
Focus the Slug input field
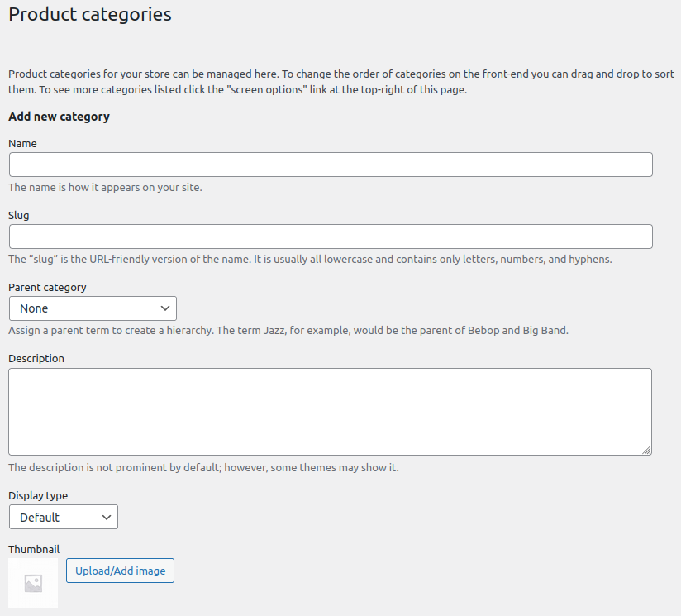331,236
